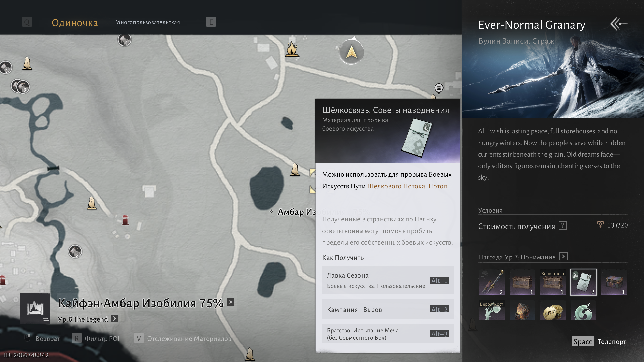The width and height of the screenshot is (644, 362).
Task: Expand Ур.6 The Legend difficulty arrow
Action: coord(115,319)
